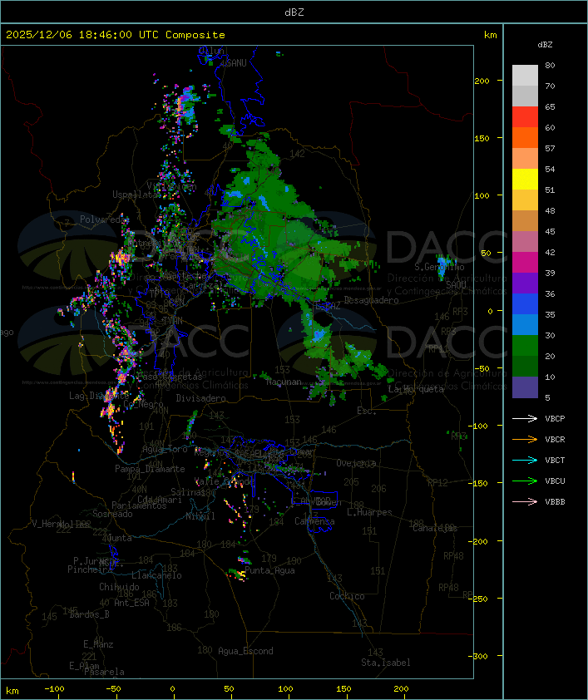Click the Uspallata place label

tap(135, 195)
